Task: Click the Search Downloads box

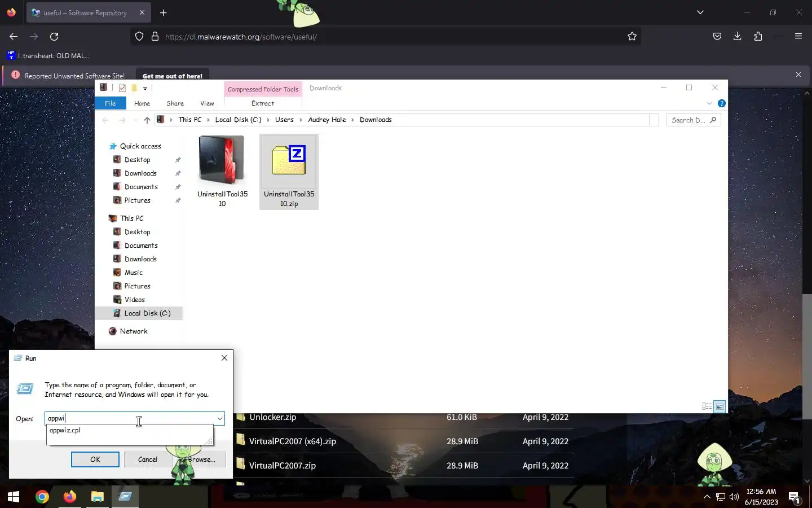Action: click(694, 120)
